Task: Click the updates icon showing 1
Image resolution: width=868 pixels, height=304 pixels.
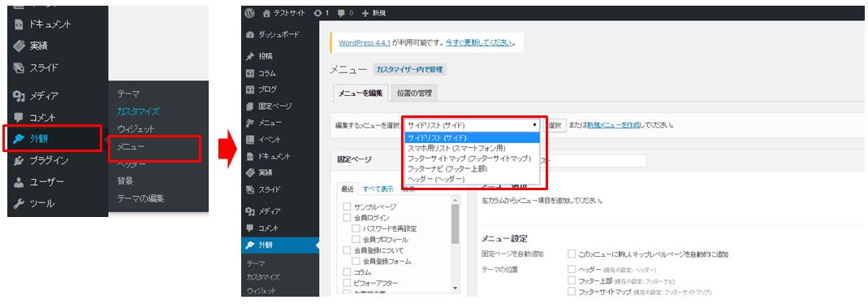Action: point(317,13)
